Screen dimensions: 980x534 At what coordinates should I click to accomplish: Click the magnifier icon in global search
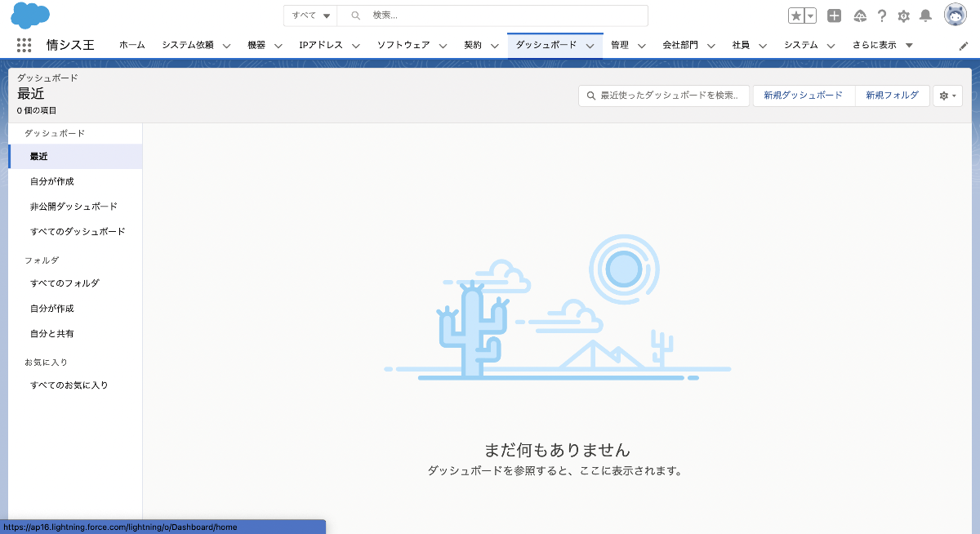click(x=355, y=16)
